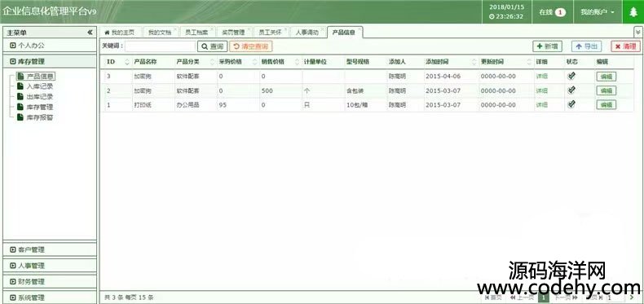Collapse main menu with double-chevron icon
Image resolution: width=644 pixels, height=304 pixels.
90,33
